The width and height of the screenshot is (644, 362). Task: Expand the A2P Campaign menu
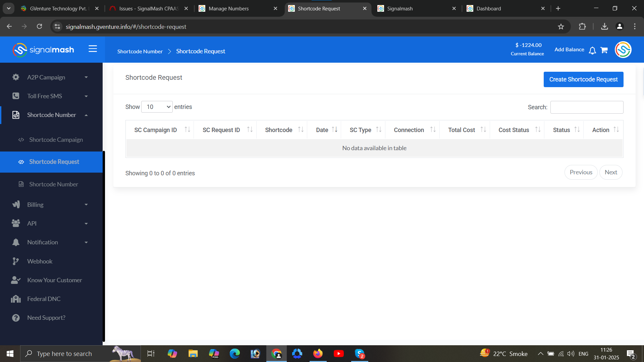(x=86, y=77)
